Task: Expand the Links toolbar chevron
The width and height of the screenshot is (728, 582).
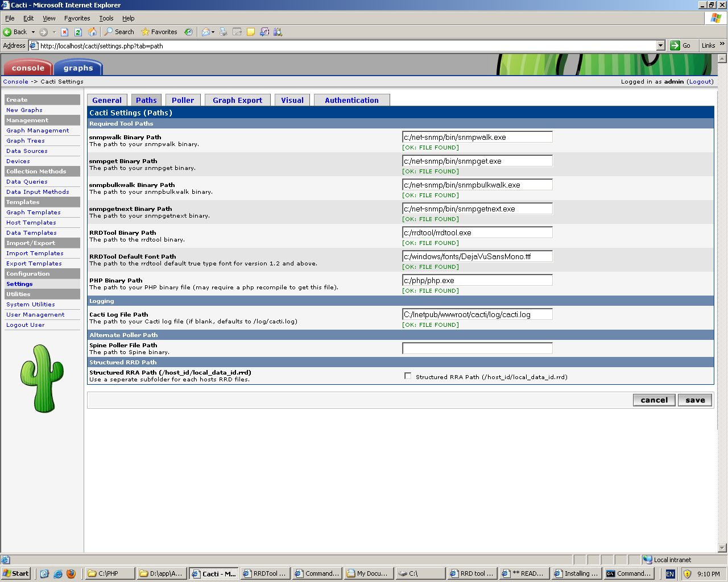Action: pos(722,44)
